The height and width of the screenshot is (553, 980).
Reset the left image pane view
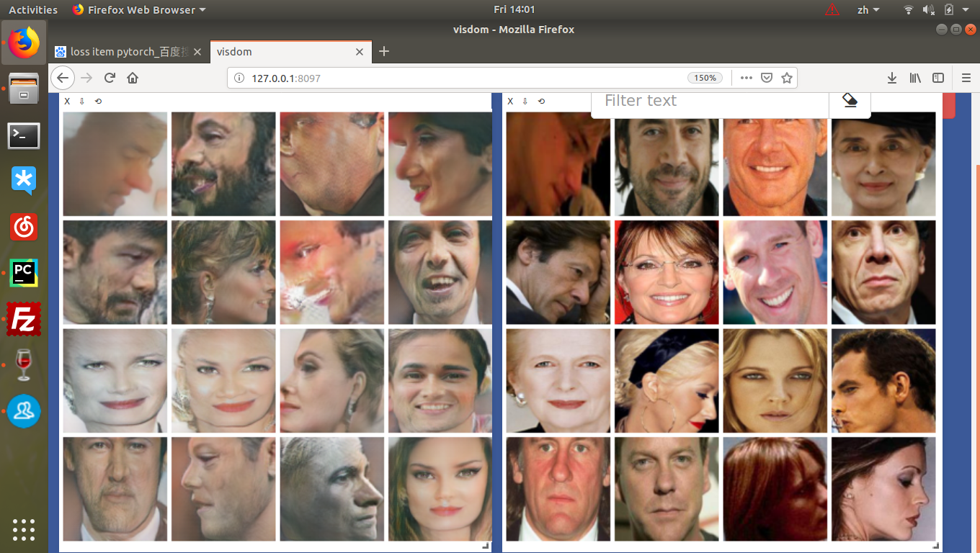coord(98,101)
